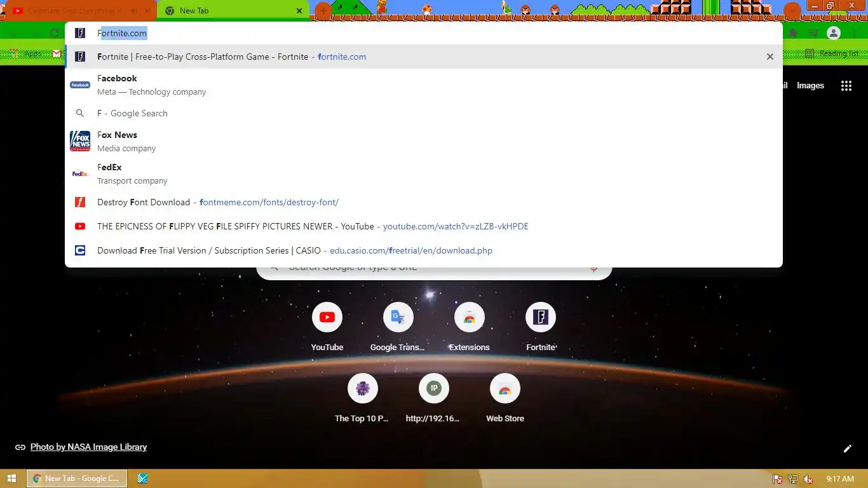Open the Images link
The image size is (868, 488).
pos(810,86)
